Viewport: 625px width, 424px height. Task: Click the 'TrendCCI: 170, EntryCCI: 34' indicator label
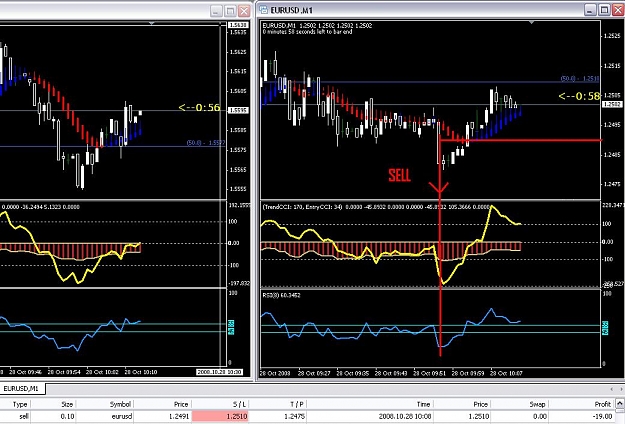[302, 207]
